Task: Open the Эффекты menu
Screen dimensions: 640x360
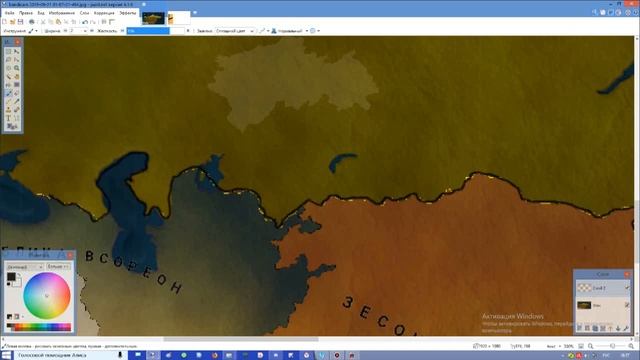Action: tap(128, 13)
